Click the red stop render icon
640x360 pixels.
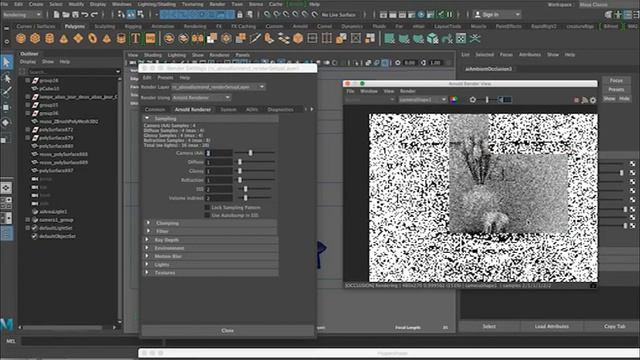(x=576, y=100)
